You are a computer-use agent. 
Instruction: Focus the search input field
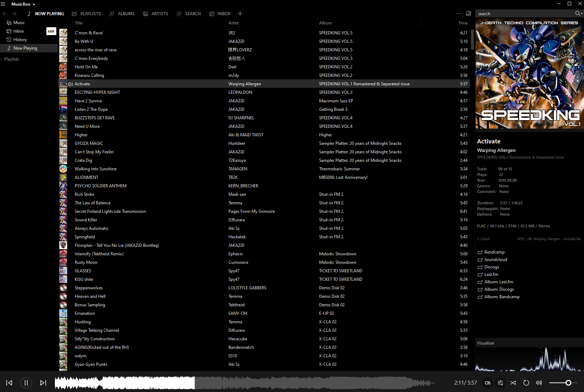525,14
